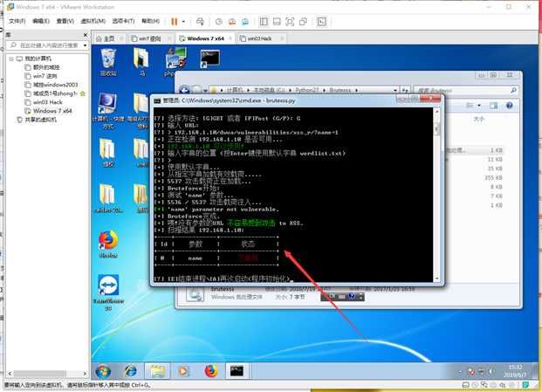Open the 帮助(H) menu
Image resolution: width=542 pixels, height=392 pixels.
click(151, 21)
